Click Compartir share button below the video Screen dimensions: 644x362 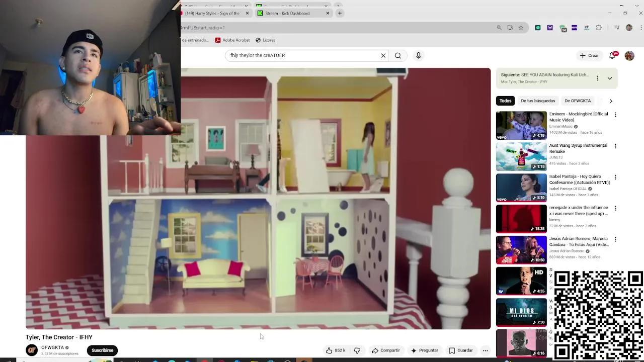385,350
